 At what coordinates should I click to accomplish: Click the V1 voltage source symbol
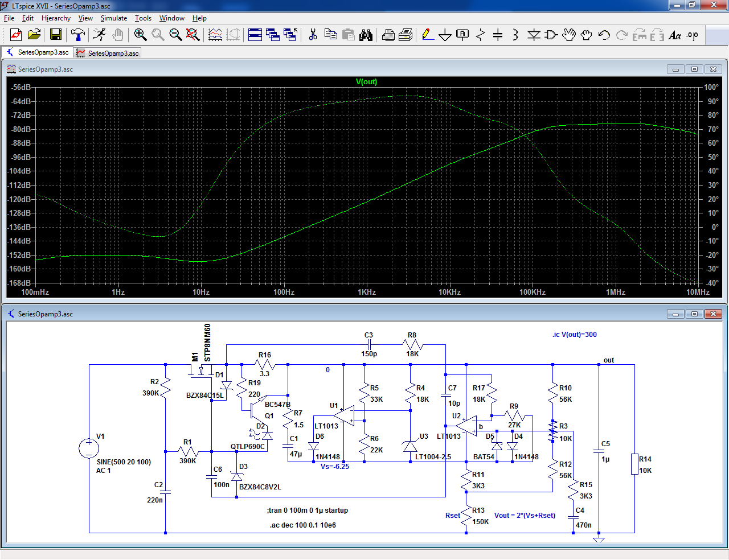click(x=89, y=448)
